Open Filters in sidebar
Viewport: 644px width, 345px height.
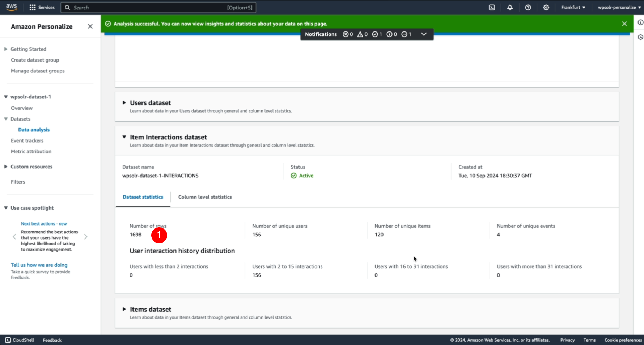pos(18,182)
